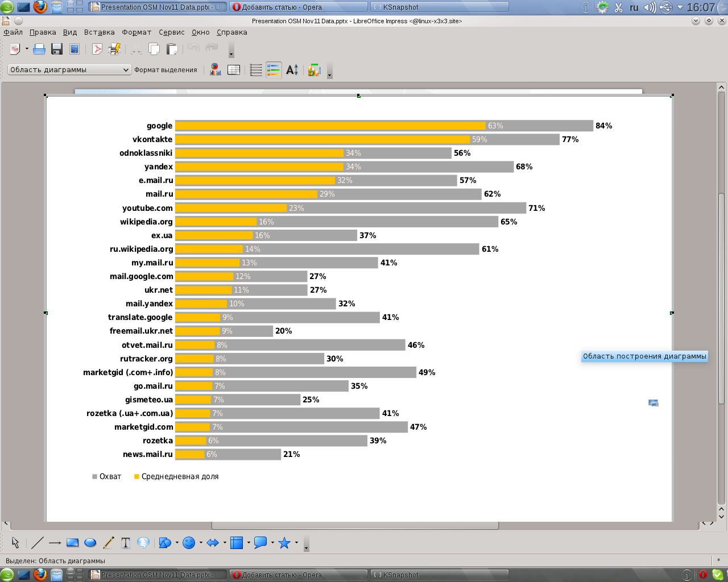This screenshot has height=582, width=728.
Task: Click the yellow google bar in chart
Action: (330, 126)
